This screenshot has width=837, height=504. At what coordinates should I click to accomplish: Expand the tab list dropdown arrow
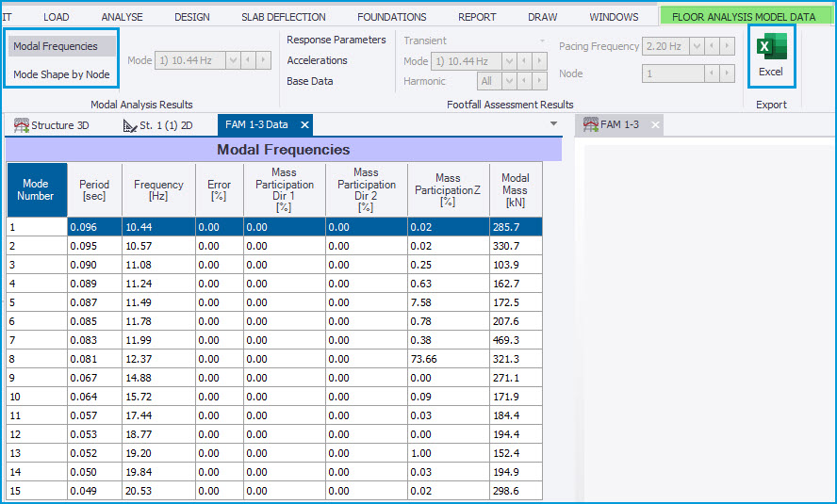pos(553,124)
